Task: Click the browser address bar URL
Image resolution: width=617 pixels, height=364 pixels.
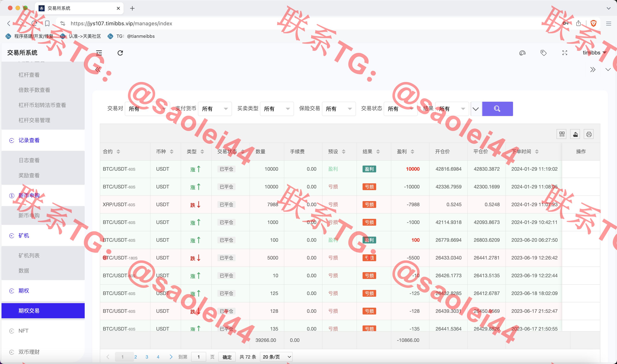Action: click(x=121, y=24)
